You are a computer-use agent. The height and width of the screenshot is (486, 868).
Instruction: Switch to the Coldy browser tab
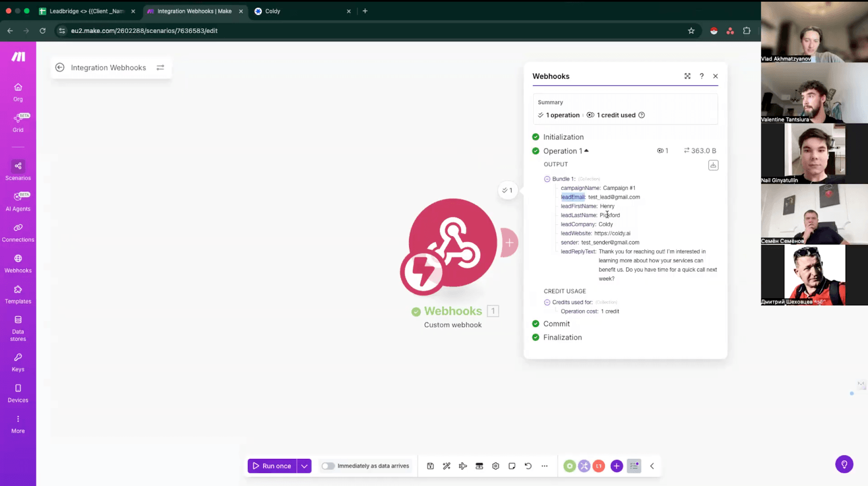[301, 11]
